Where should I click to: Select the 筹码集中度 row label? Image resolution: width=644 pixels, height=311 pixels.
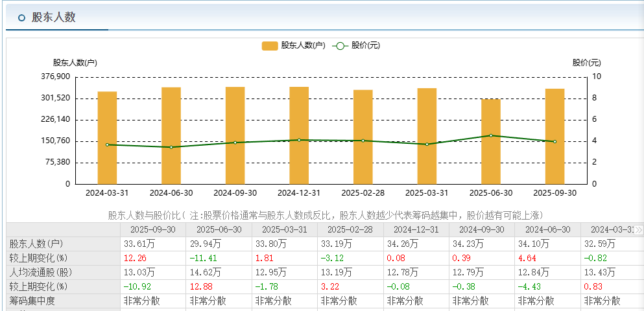32,301
